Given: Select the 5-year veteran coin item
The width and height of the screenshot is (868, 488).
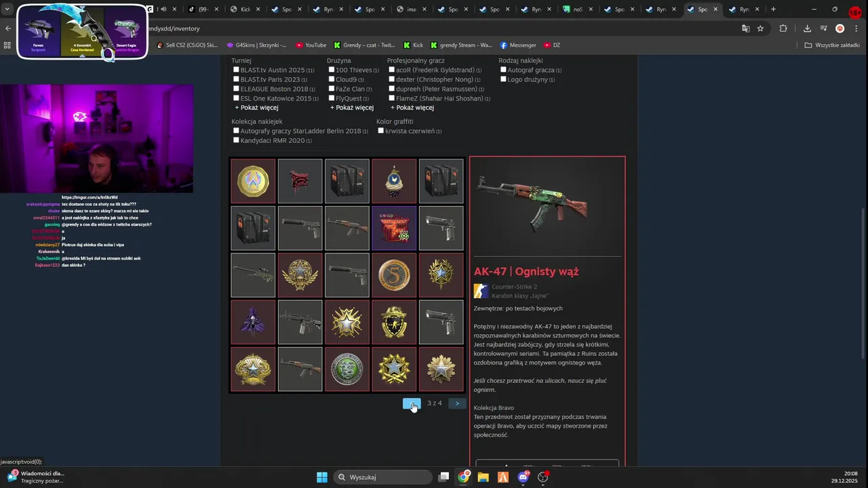Looking at the screenshot, I should [x=394, y=275].
